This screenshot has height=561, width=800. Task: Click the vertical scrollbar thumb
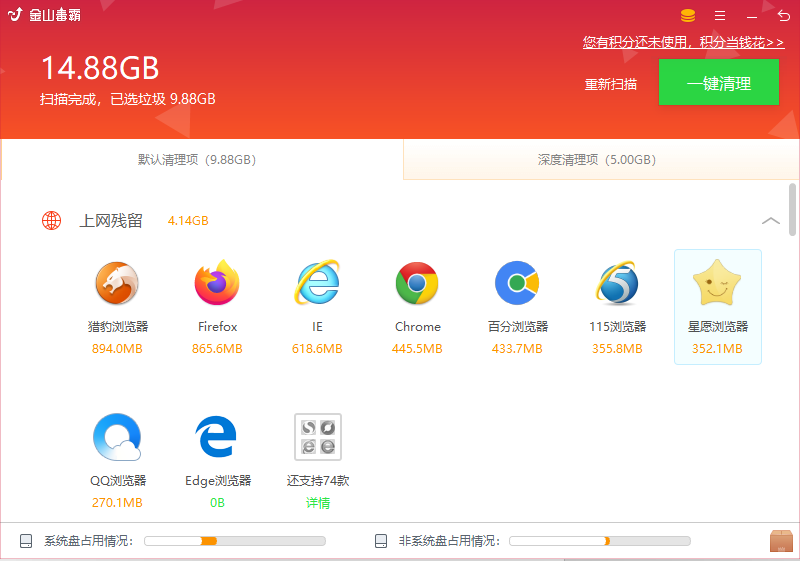[x=792, y=209]
